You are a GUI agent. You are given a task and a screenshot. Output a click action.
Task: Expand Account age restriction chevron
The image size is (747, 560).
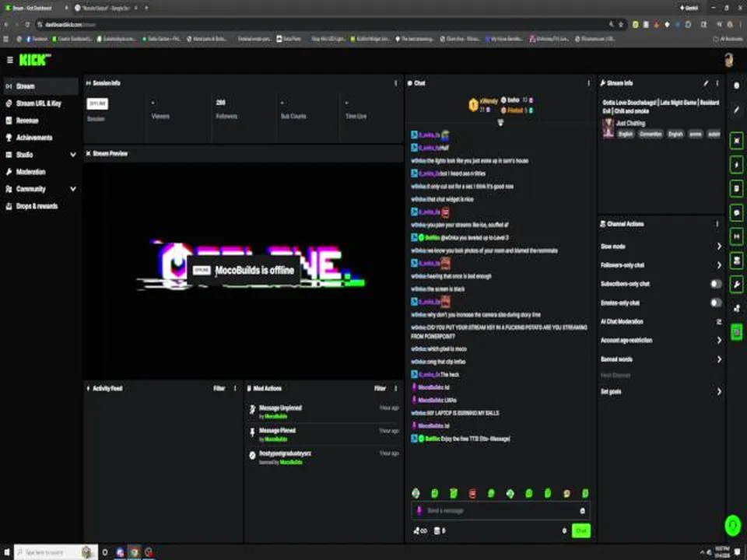pyautogui.click(x=719, y=341)
